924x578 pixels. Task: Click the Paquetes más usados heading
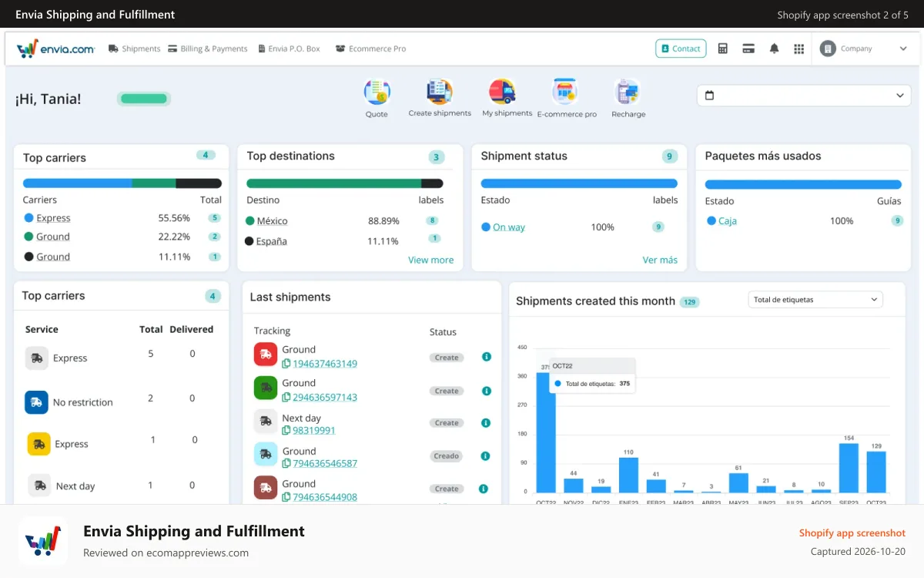(763, 156)
